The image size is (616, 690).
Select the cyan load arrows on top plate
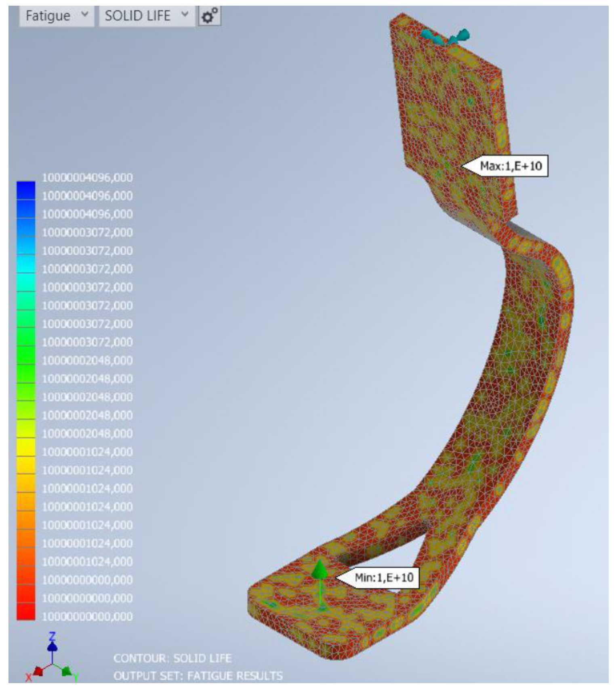pyautogui.click(x=444, y=37)
